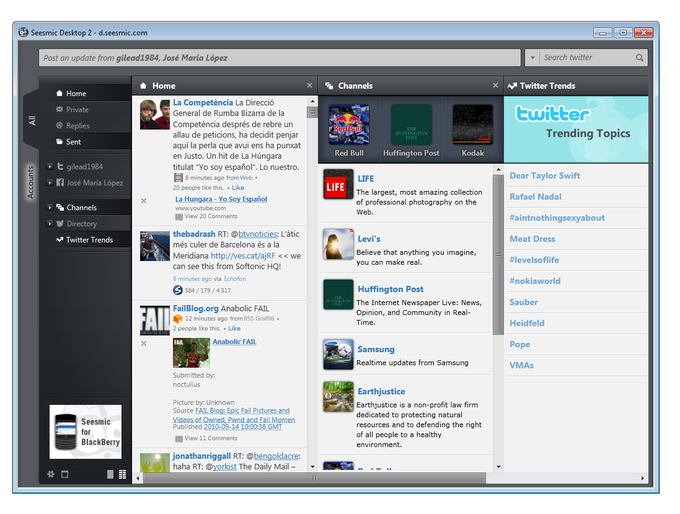Screen dimensions: 680x514
Task: Dismiss the Anabolic FAIL attachment with X
Action: (x=144, y=344)
